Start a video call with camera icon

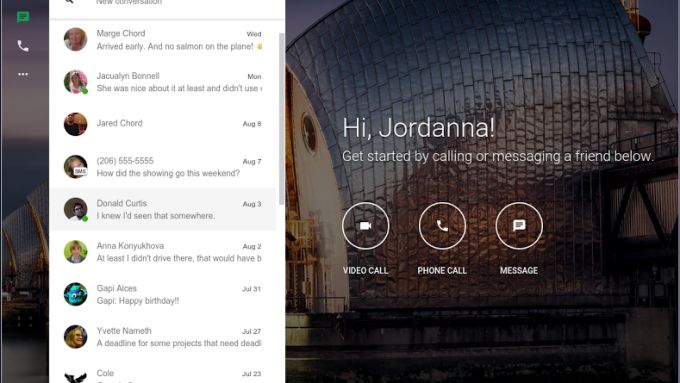tap(366, 226)
